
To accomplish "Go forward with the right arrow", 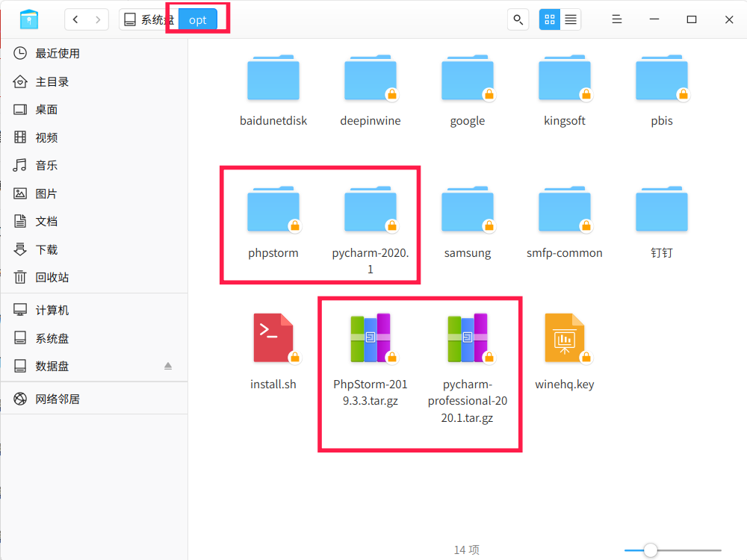I will (x=98, y=19).
